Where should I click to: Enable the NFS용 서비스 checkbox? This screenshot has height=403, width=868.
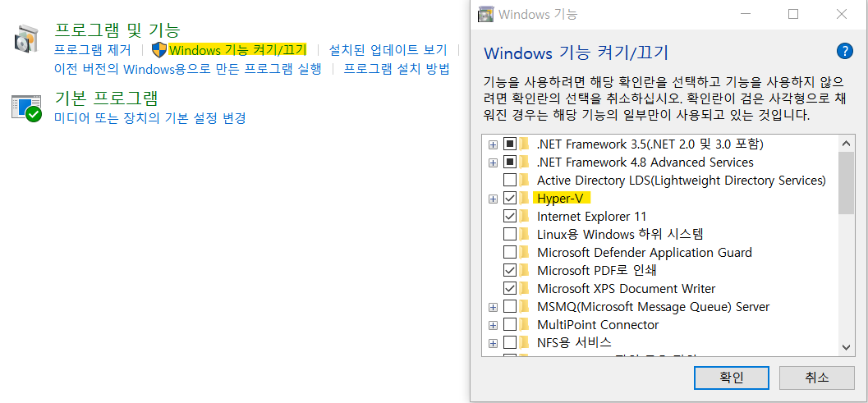coord(510,342)
